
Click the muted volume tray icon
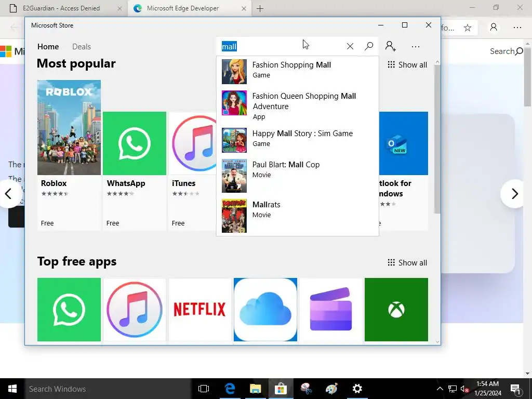click(x=464, y=389)
